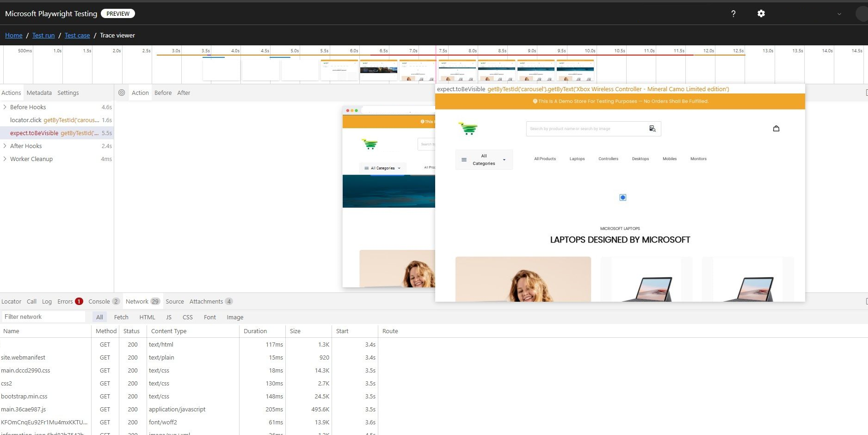Toggle the Font network filter
This screenshot has width=868, height=435.
tap(209, 317)
